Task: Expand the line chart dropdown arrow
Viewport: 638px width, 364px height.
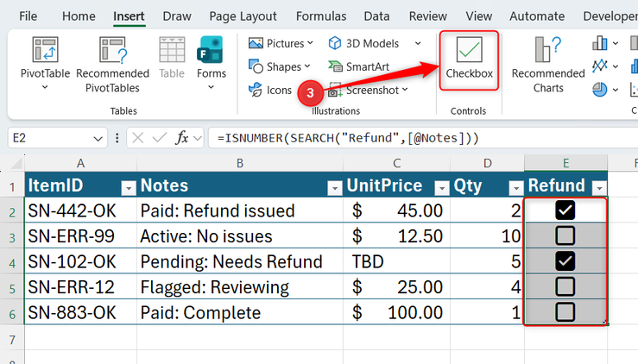Action: [616, 66]
